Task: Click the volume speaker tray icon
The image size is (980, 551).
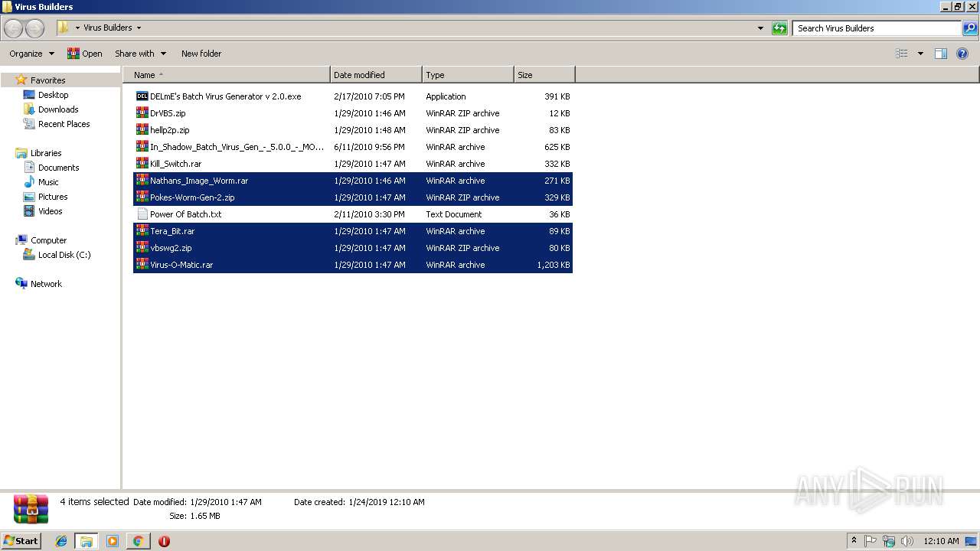Action: 907,541
